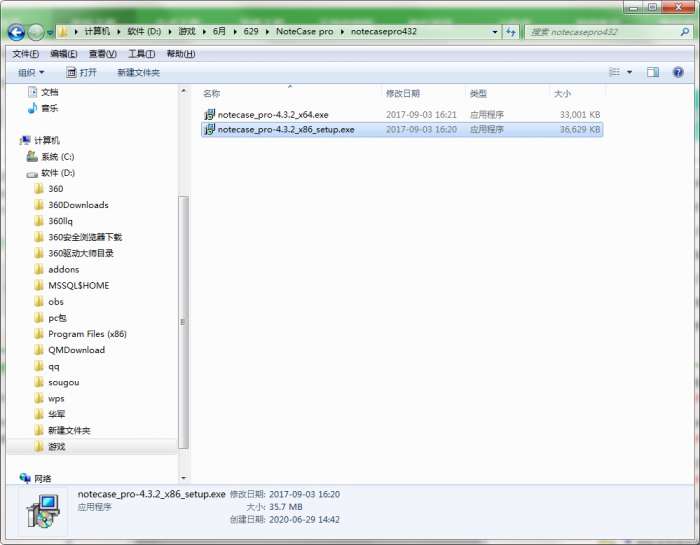
Task: Click the navigation pane scroll up arrow
Action: point(183,91)
